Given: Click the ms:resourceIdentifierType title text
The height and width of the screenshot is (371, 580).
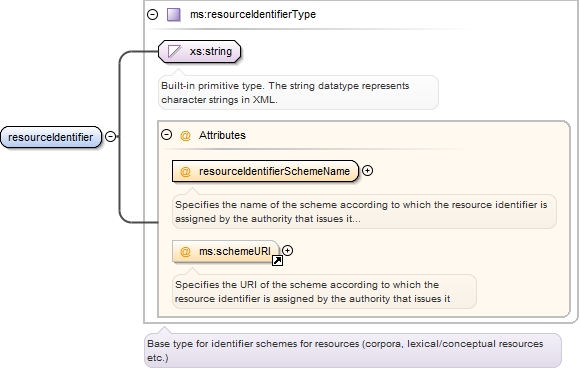Looking at the screenshot, I should point(253,14).
